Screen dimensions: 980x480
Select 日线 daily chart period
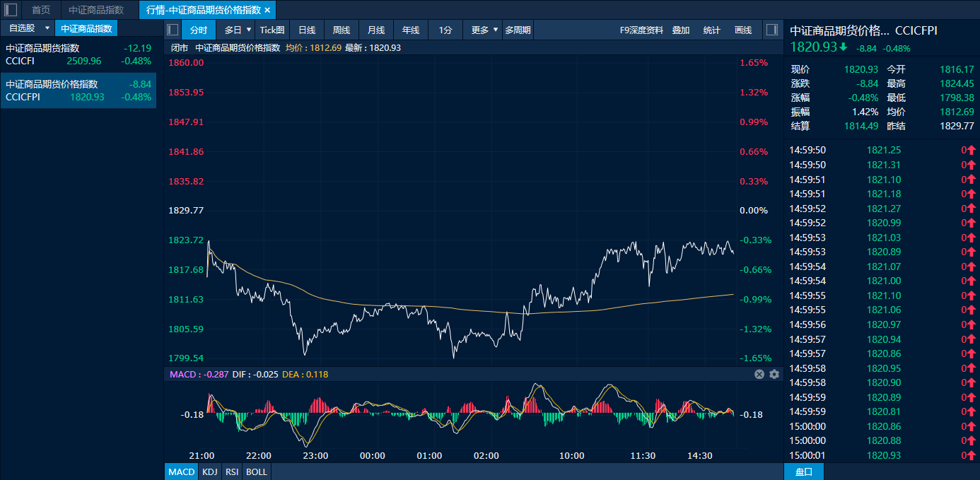pyautogui.click(x=307, y=30)
